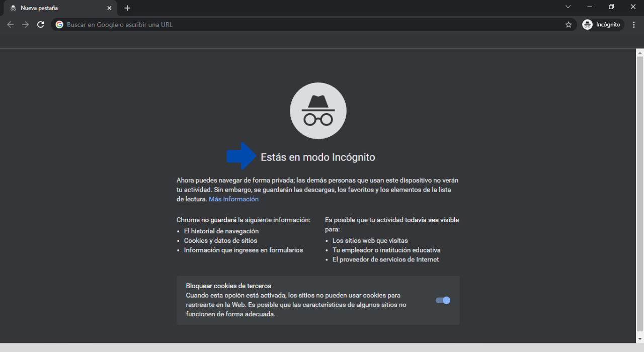Click text El proveedor de servicios de Internet
Viewport: 644px width, 352px height.
386,259
